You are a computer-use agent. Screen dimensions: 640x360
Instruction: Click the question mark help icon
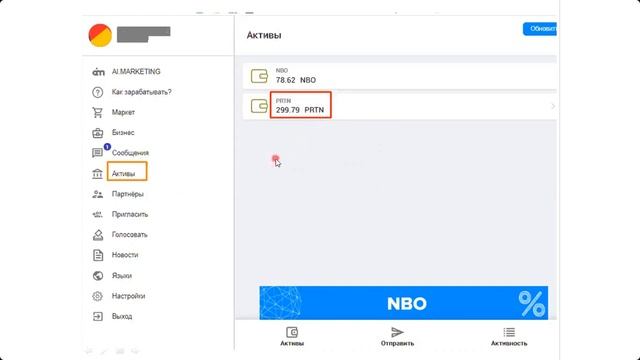98,92
